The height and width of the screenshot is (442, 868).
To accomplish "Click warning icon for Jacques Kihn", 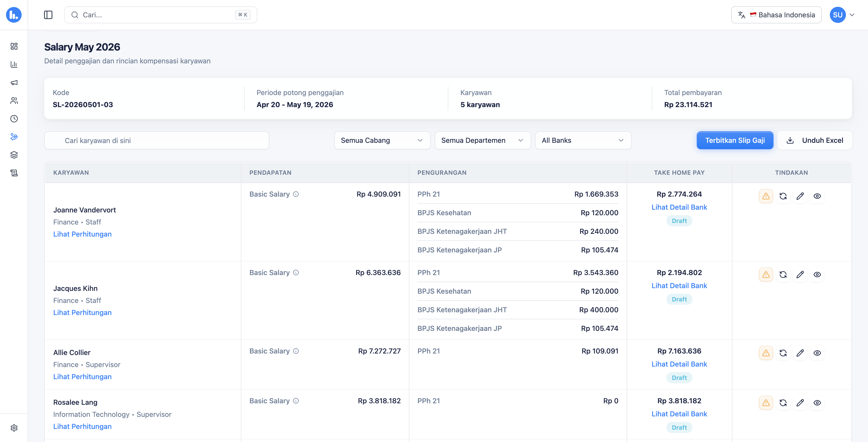I will pos(766,275).
